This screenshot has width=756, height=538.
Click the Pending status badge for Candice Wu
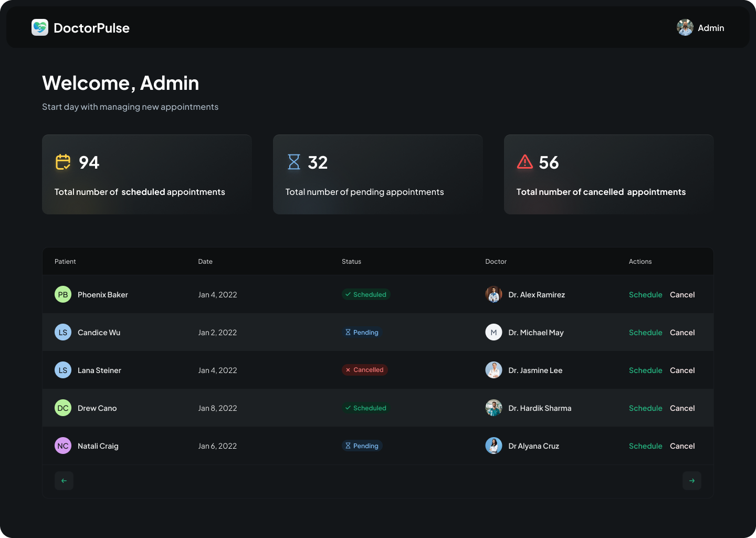pyautogui.click(x=362, y=333)
